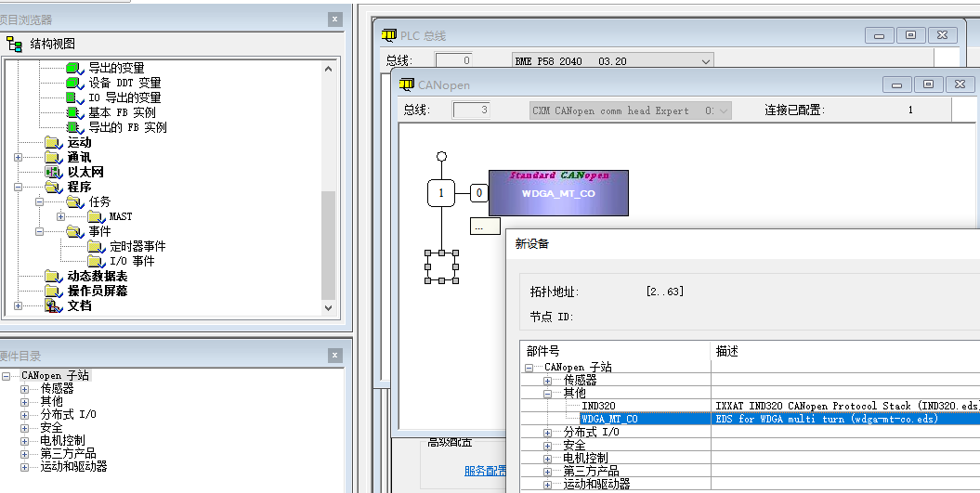The image size is (980, 493).
Task: Expand 传感器 in hardware catalog panel
Action: (25, 389)
